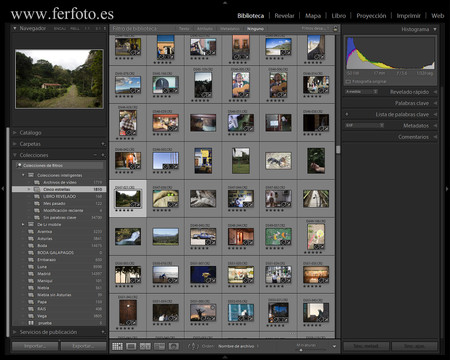Click the Sinc. ajus. button

414,346
